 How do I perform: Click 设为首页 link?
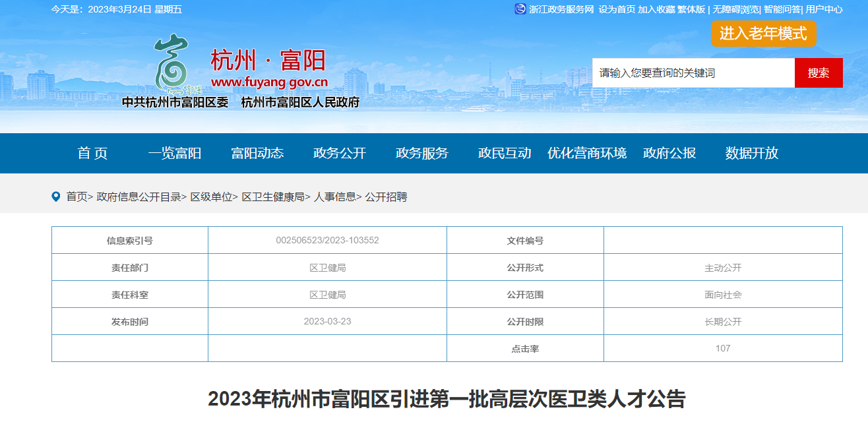617,9
